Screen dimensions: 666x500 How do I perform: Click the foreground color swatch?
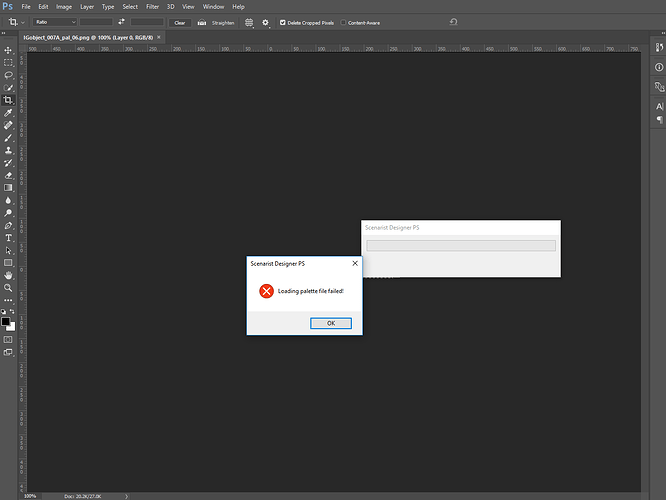tap(5, 322)
